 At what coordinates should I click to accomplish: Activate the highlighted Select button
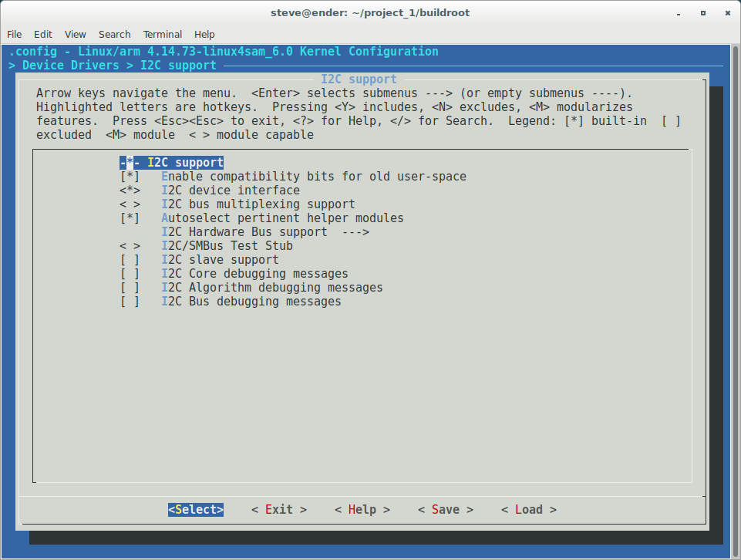point(195,509)
